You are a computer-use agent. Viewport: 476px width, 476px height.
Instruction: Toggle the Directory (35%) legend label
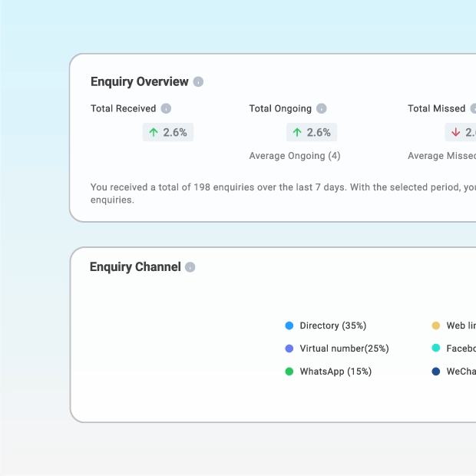click(x=333, y=326)
